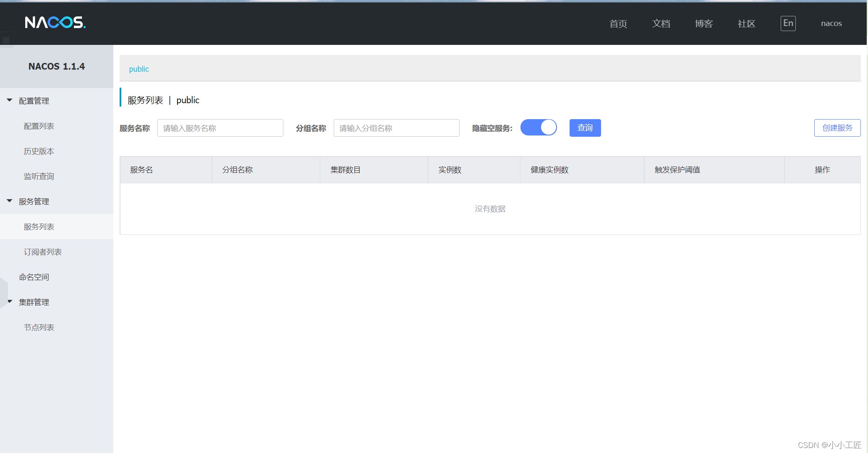Screen dimensions: 868x453
Task: Open 节点列表 under 集群管理
Action: (39, 327)
